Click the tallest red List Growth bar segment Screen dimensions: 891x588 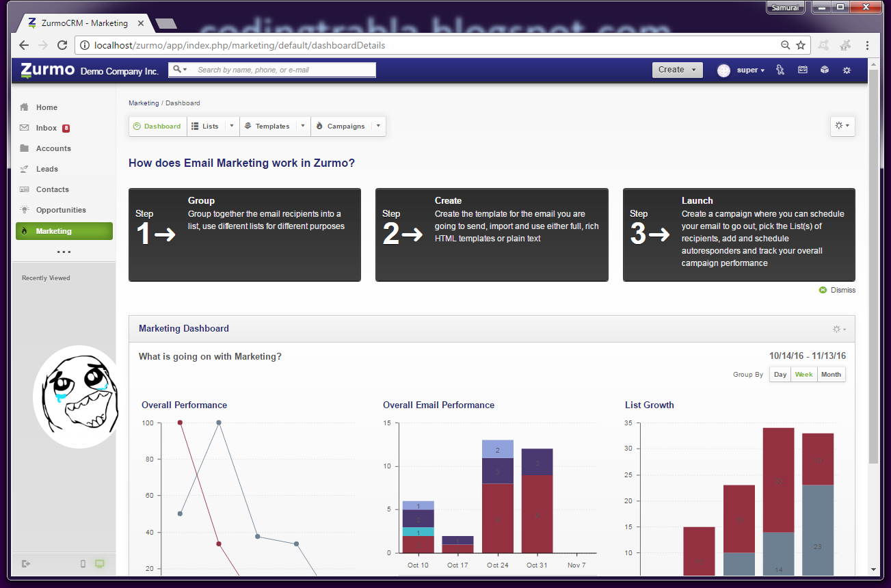(x=778, y=480)
